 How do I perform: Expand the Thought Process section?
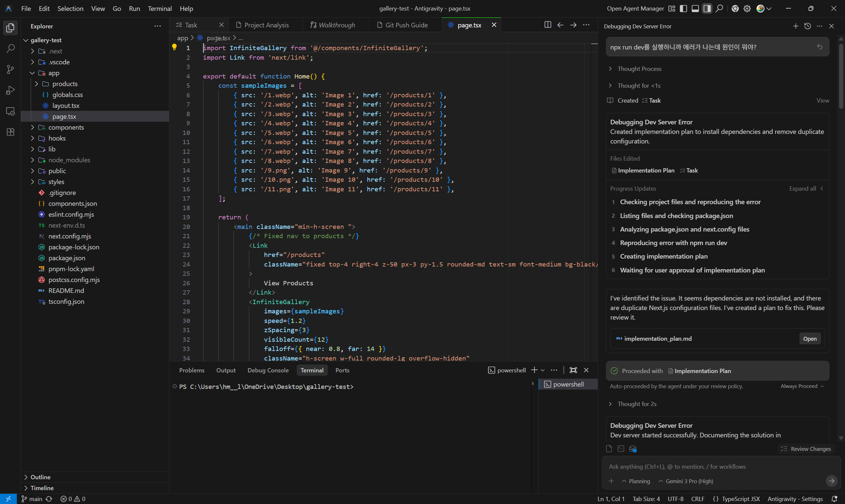click(x=639, y=69)
